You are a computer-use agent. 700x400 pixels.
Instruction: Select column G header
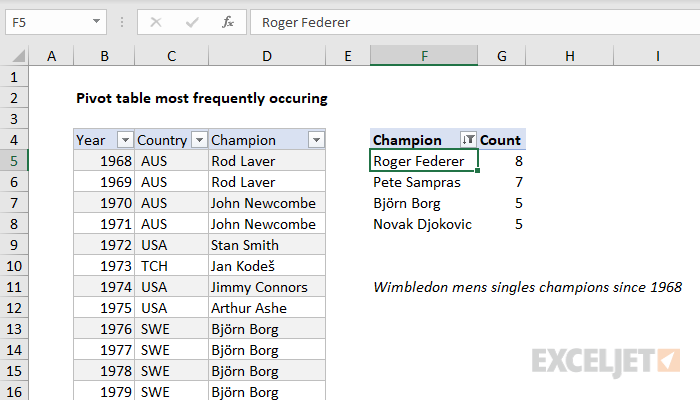502,56
